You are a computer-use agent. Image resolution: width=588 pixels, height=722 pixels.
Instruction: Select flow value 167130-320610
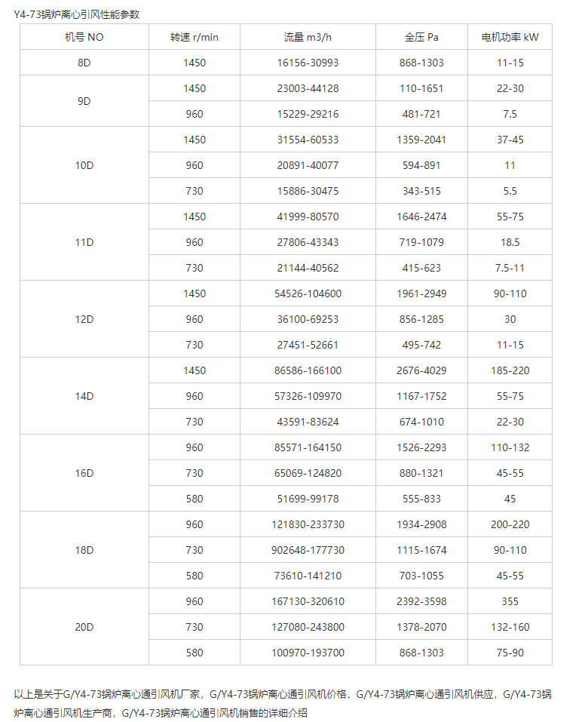(308, 601)
